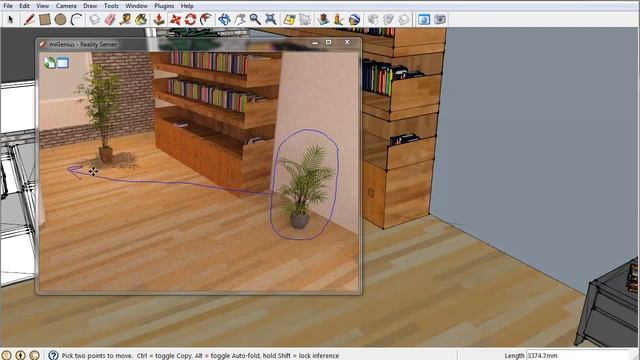The width and height of the screenshot is (640, 360).
Task: Click the Add Location map icon
Action: [289, 19]
